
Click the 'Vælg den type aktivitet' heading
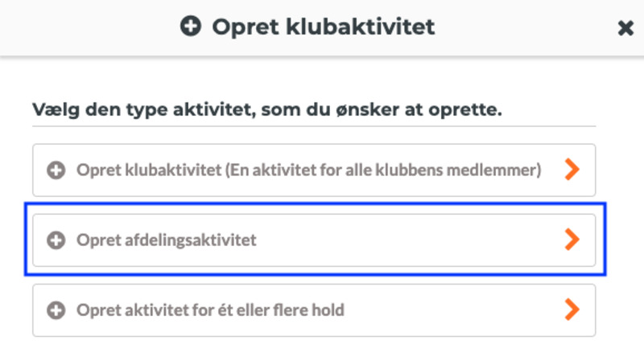267,109
